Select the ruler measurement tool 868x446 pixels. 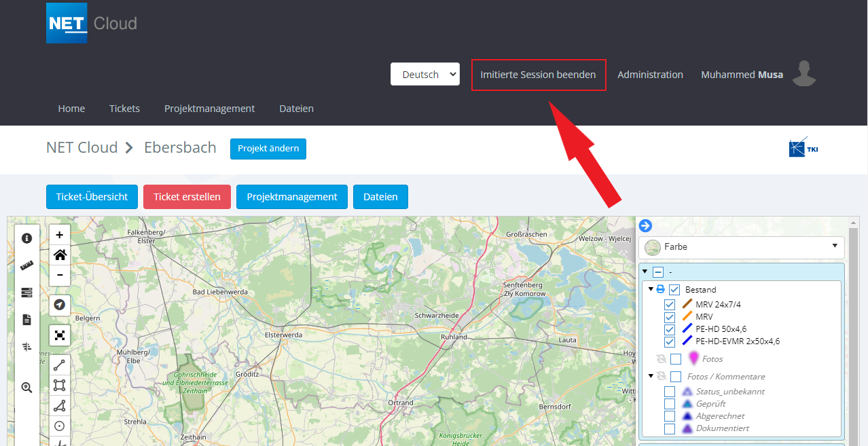point(27,265)
